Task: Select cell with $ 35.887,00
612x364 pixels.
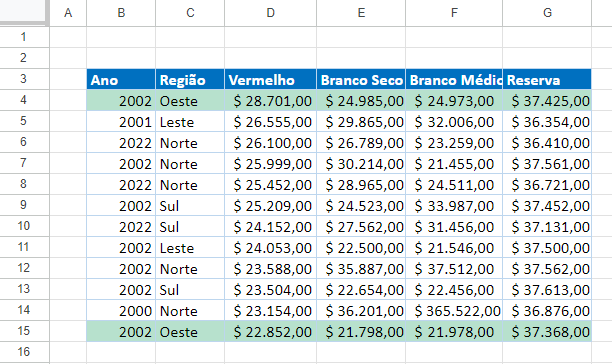Action: [x=361, y=269]
